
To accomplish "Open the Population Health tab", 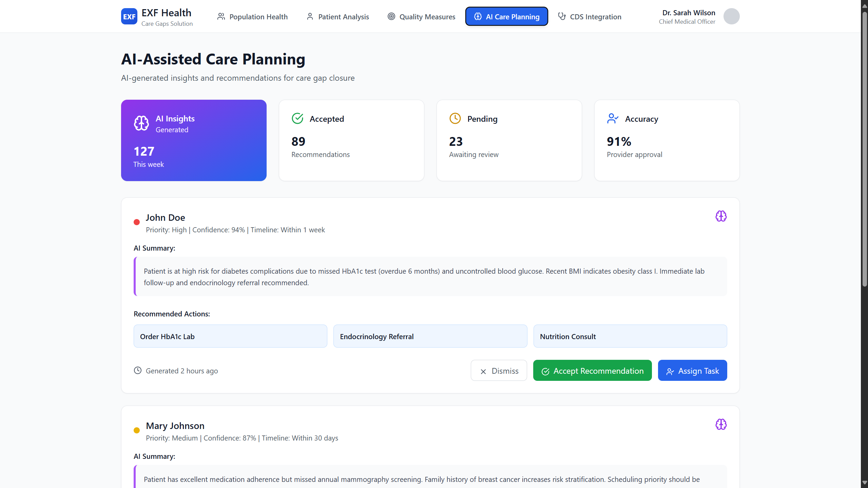I will (252, 17).
